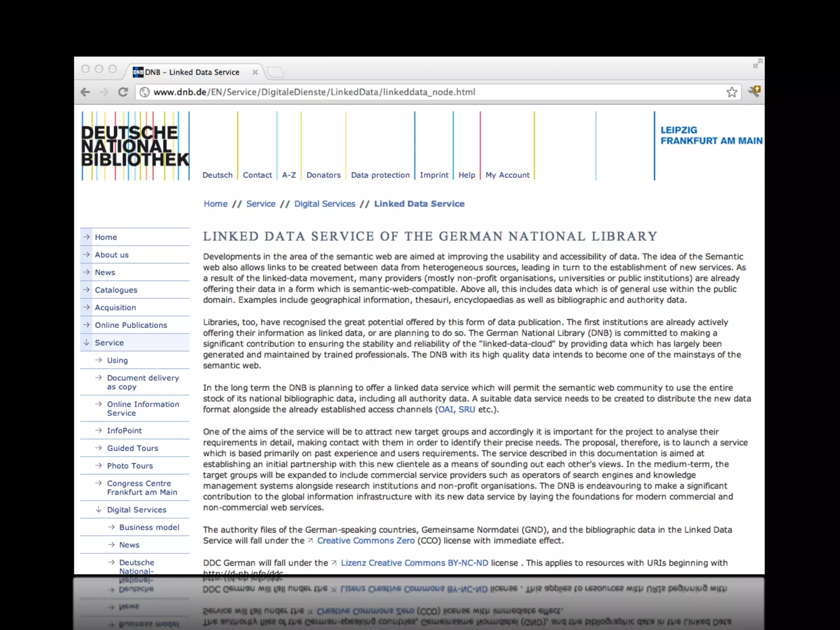
Task: Click the Deutsche Nationalbibliothek logo
Action: pyautogui.click(x=135, y=146)
